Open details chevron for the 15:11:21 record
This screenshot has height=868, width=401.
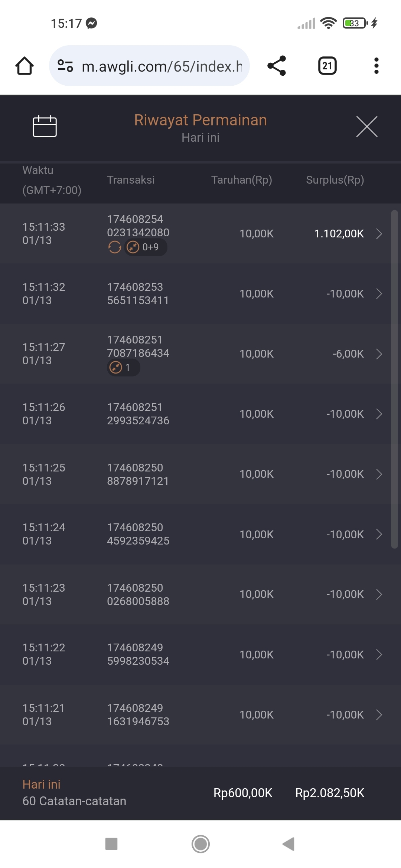pos(379,715)
